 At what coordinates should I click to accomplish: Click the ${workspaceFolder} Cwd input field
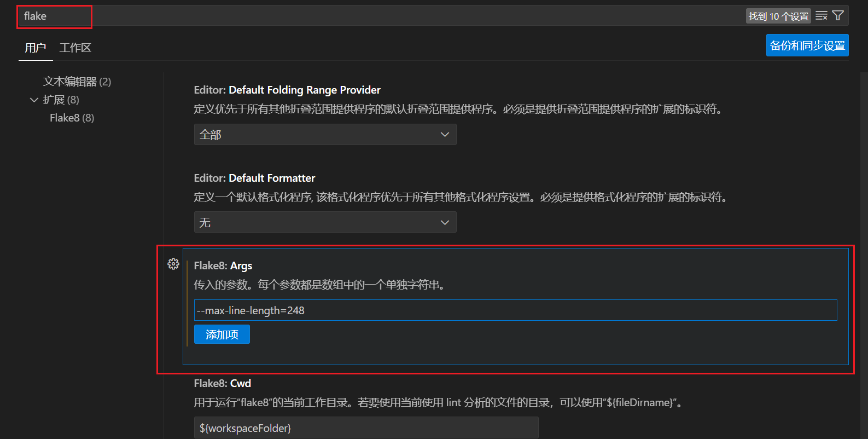coord(366,428)
